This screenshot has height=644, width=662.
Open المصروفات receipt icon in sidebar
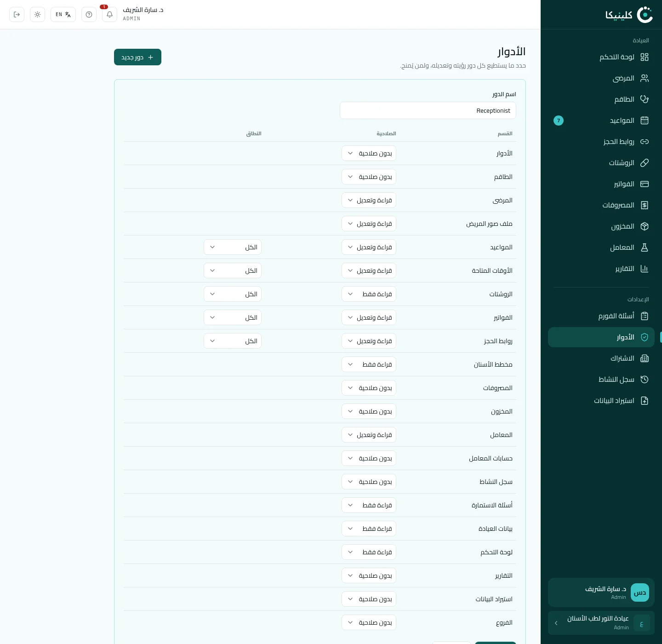[645, 205]
